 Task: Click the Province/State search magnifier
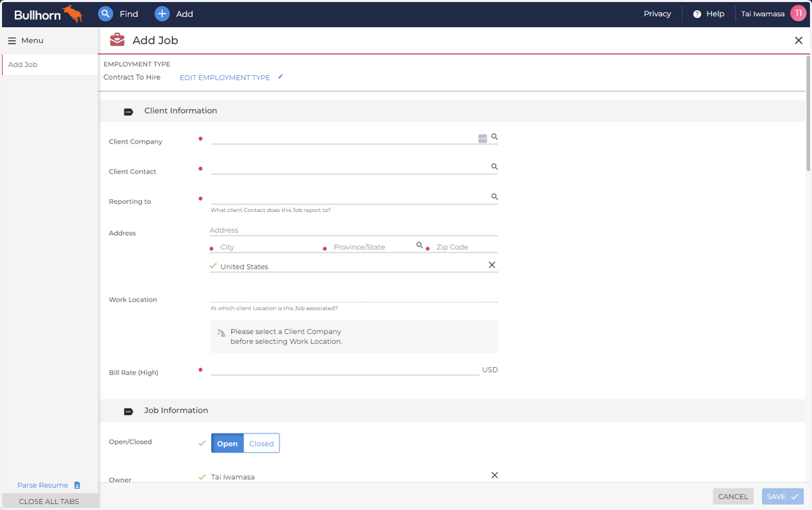pos(420,245)
